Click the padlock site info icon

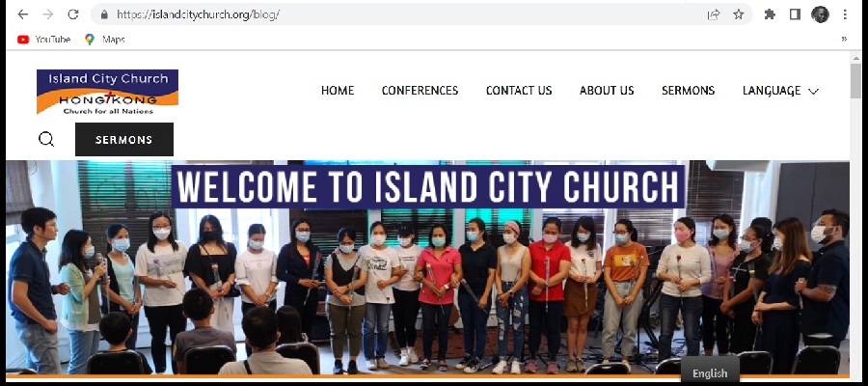tap(104, 14)
